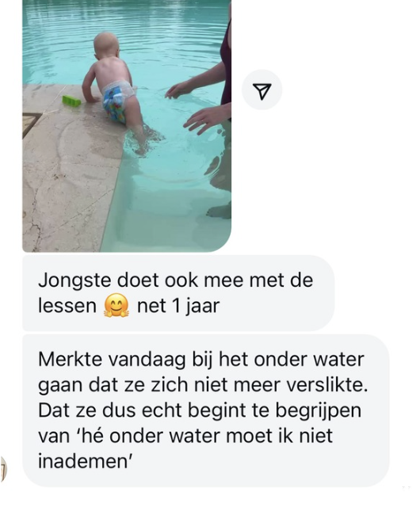Click the sender avatar beside last message

coord(3,468)
